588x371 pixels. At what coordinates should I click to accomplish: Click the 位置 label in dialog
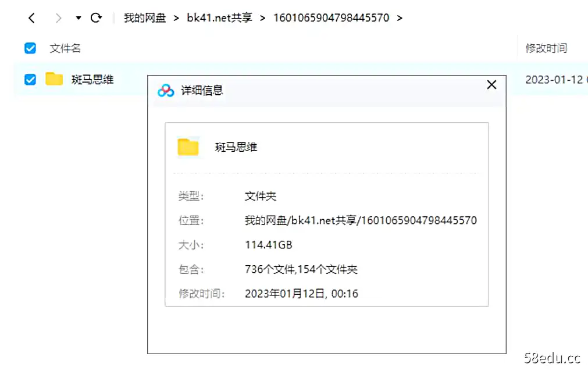[191, 220]
